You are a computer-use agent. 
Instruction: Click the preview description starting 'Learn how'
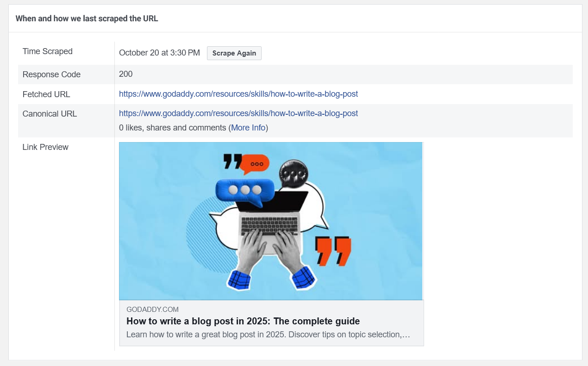[268, 334]
